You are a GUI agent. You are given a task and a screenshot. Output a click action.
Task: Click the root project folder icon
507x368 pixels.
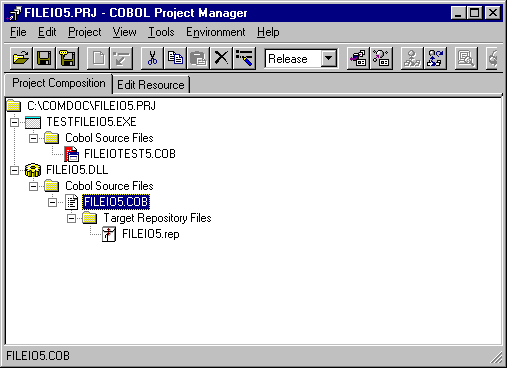tap(14, 106)
